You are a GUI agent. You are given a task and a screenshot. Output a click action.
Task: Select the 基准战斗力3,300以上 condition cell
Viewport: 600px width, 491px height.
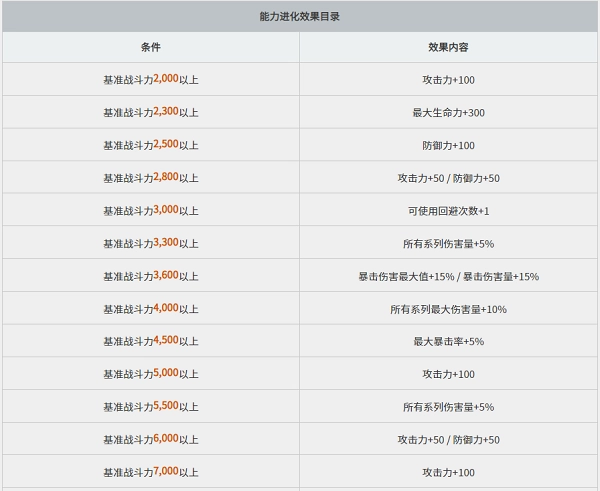[151, 243]
